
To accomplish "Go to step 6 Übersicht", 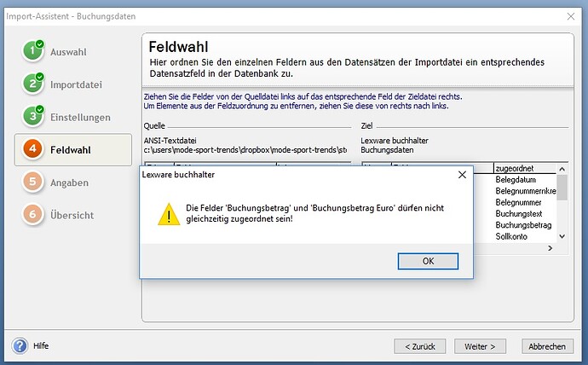I will pos(58,215).
